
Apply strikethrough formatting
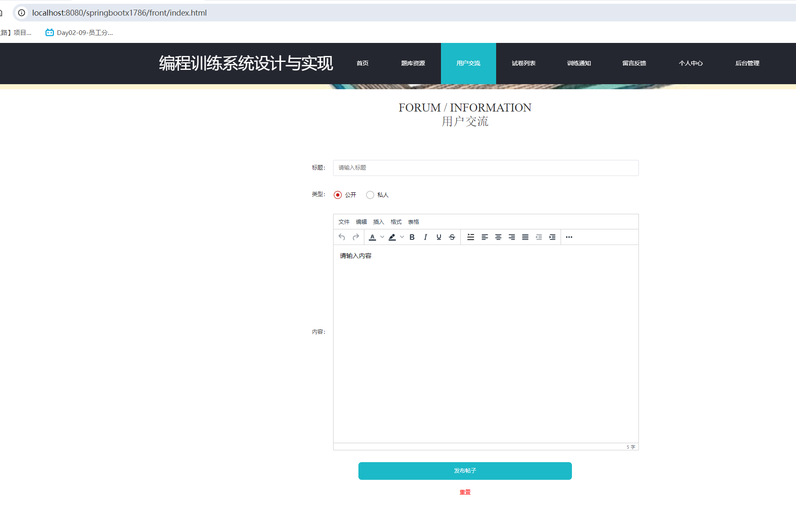pyautogui.click(x=451, y=237)
